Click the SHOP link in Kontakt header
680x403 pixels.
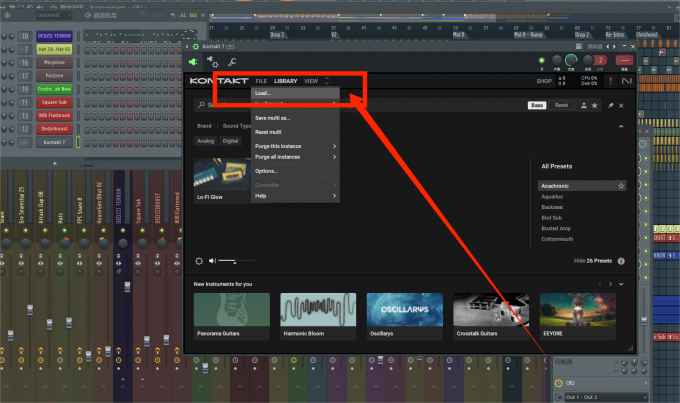point(544,81)
